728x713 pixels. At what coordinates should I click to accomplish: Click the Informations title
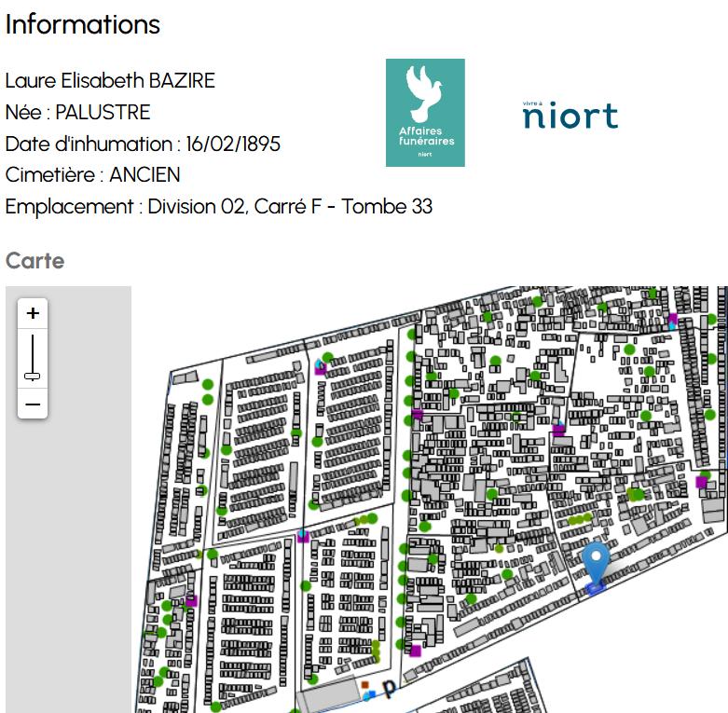82,24
